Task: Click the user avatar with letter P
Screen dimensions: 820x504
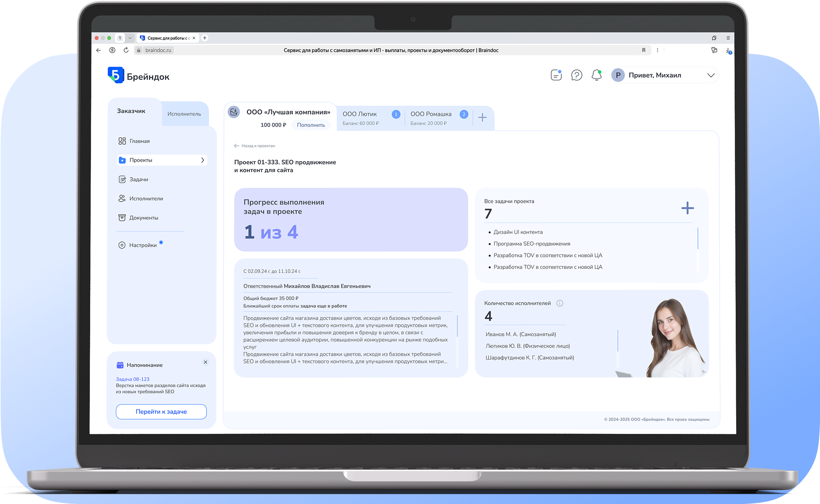Action: (618, 75)
